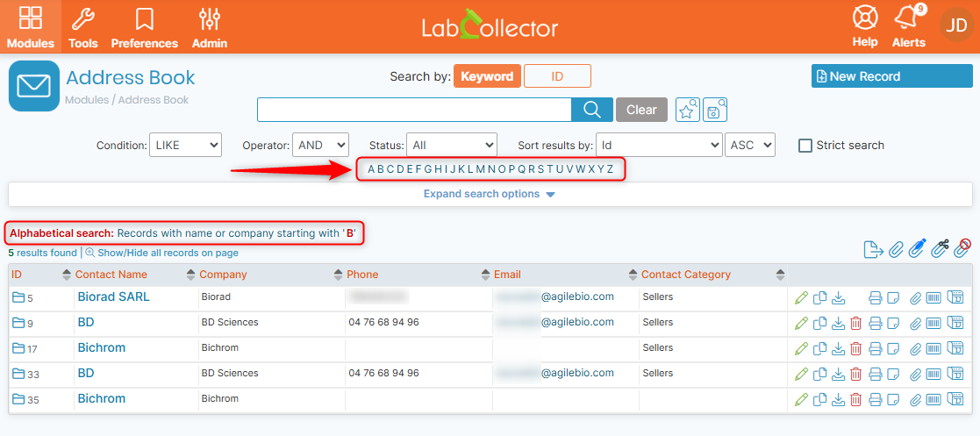Duplicate the Biorad SARL record

[820, 298]
